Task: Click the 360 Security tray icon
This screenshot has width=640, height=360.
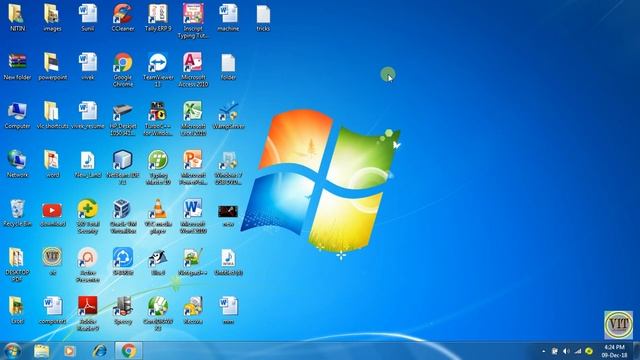Action: pyautogui.click(x=589, y=351)
